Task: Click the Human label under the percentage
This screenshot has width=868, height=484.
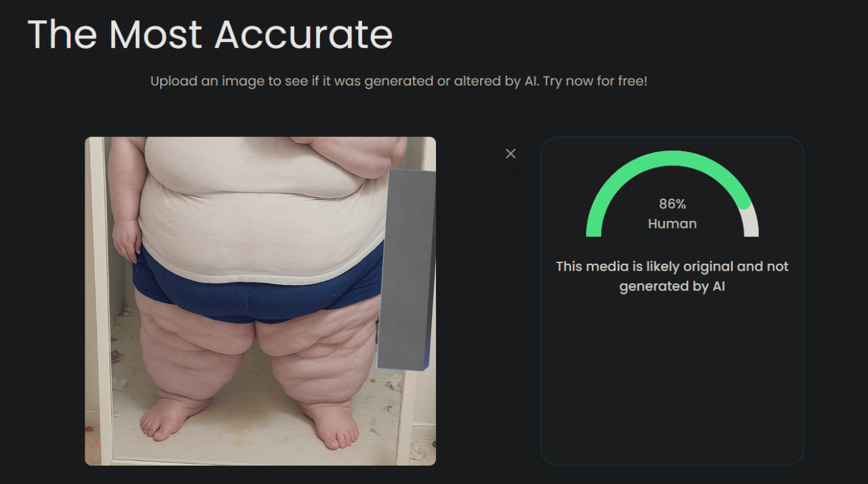Action: [x=672, y=224]
